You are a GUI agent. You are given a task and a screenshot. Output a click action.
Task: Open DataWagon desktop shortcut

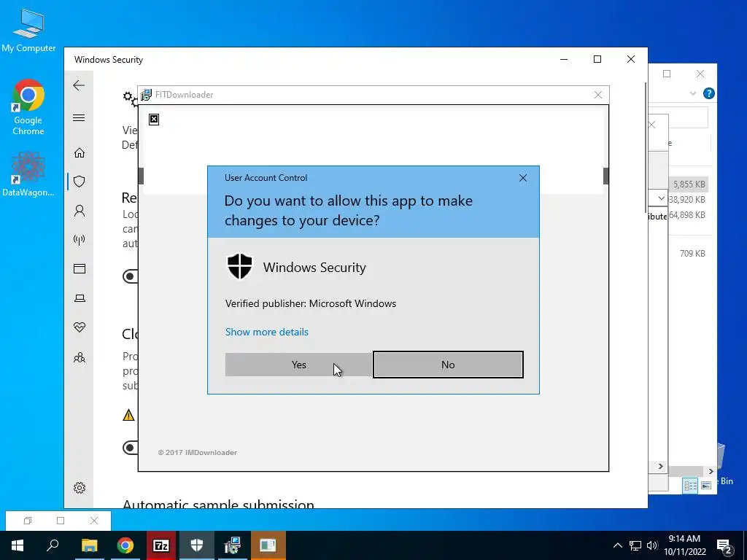point(28,174)
